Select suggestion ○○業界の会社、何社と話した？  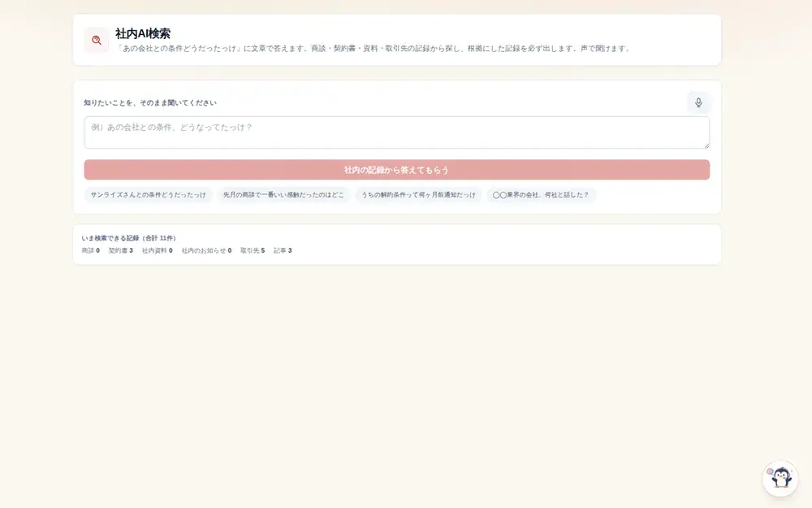tap(541, 195)
